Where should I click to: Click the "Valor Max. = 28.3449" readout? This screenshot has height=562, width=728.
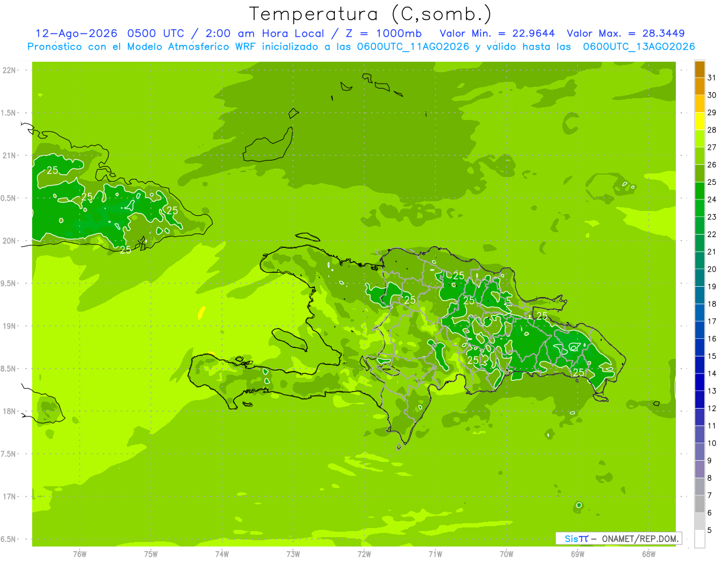[625, 33]
